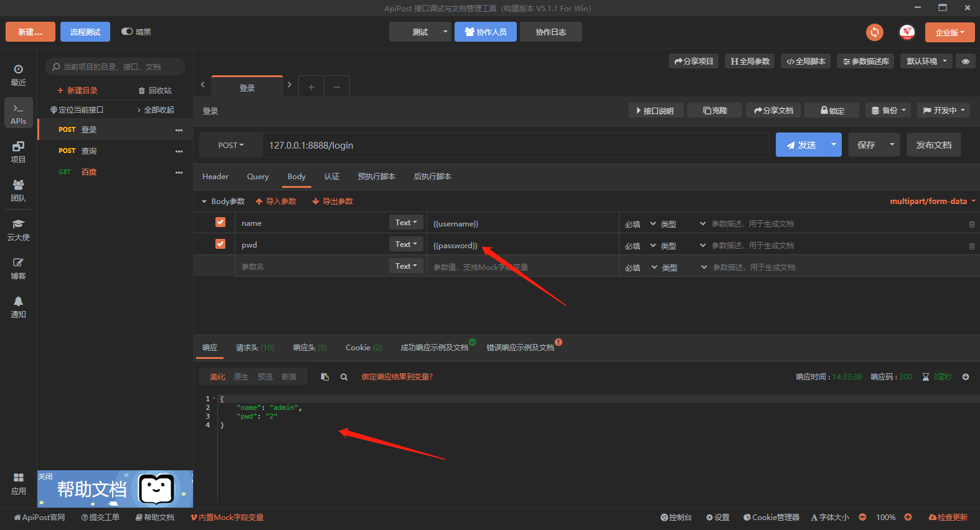Open the 测试 environment dropdown
Screen dimensions: 980x530
(x=420, y=32)
